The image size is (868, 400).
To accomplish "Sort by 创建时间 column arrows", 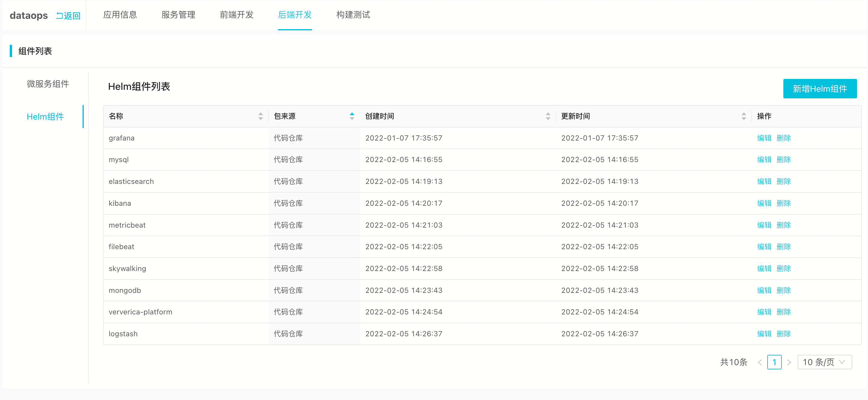I will click(x=548, y=116).
